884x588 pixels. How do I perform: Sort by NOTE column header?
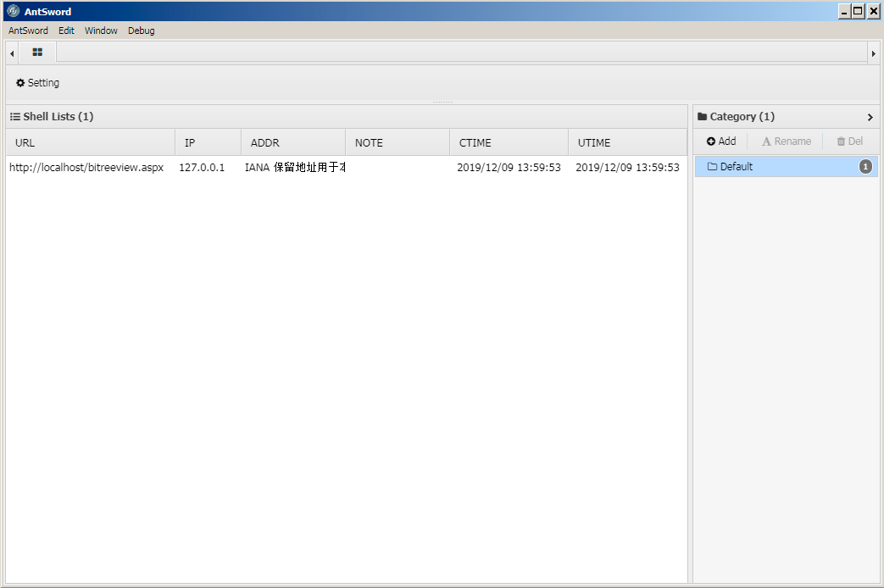pos(398,142)
